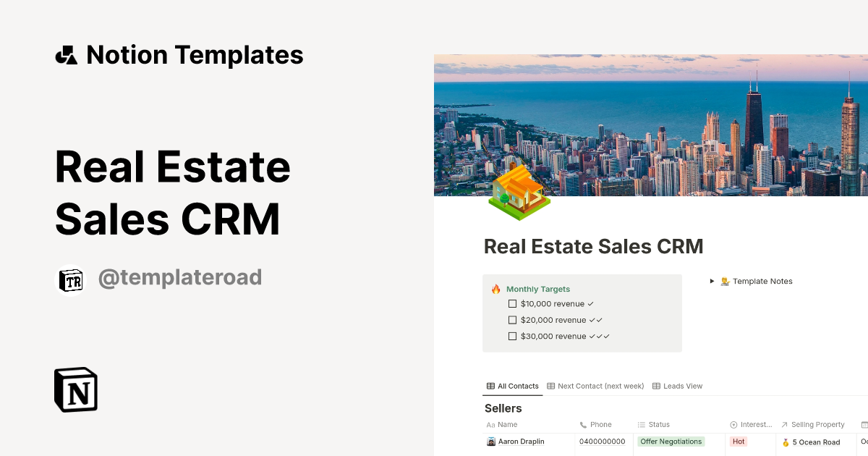Click the phone icon in Phone column header
Screen dimensions: 868x456
(583, 425)
